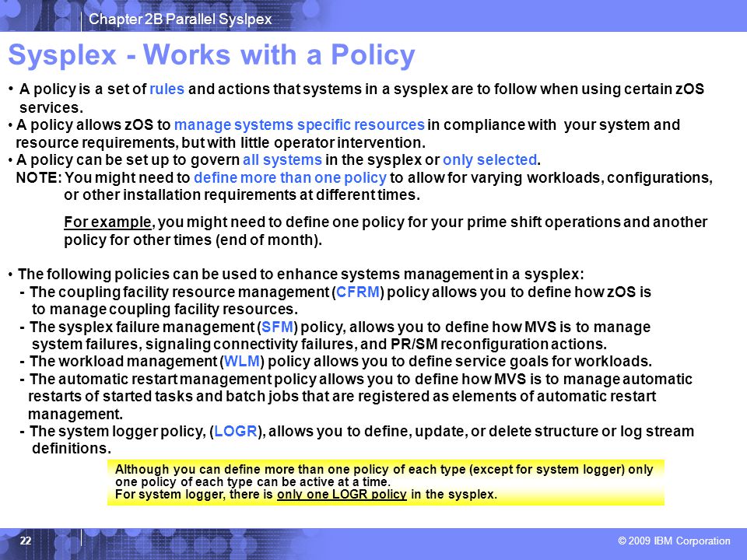Screen dimensions: 747x560
Task: Click 'one policy of each type can be active'
Action: [x=253, y=482]
